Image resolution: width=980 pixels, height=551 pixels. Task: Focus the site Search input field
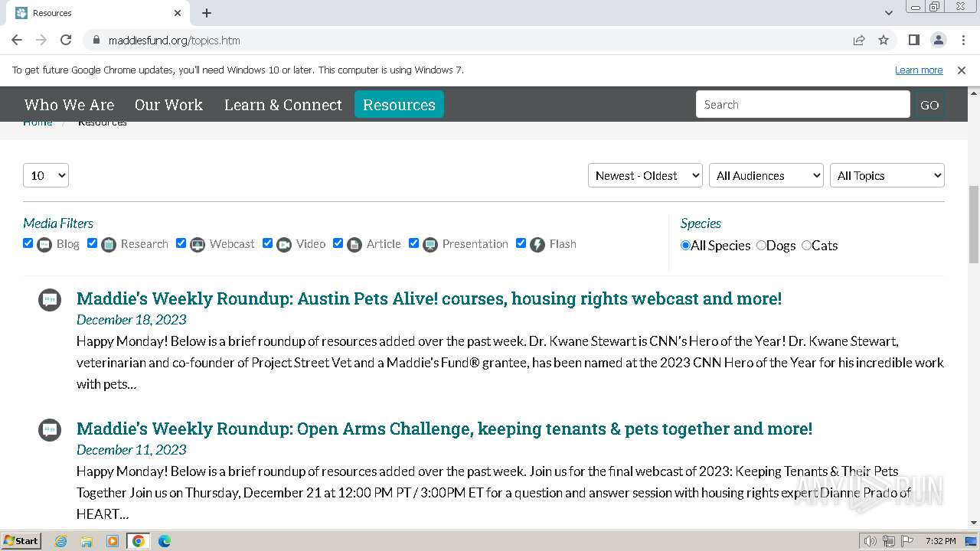click(x=802, y=105)
